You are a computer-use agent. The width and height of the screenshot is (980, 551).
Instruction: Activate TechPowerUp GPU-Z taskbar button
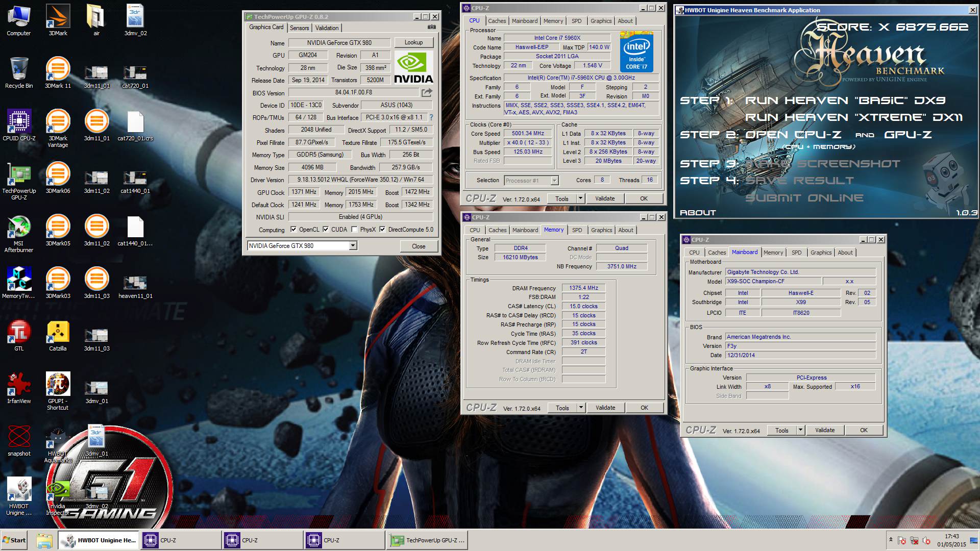pyautogui.click(x=428, y=540)
